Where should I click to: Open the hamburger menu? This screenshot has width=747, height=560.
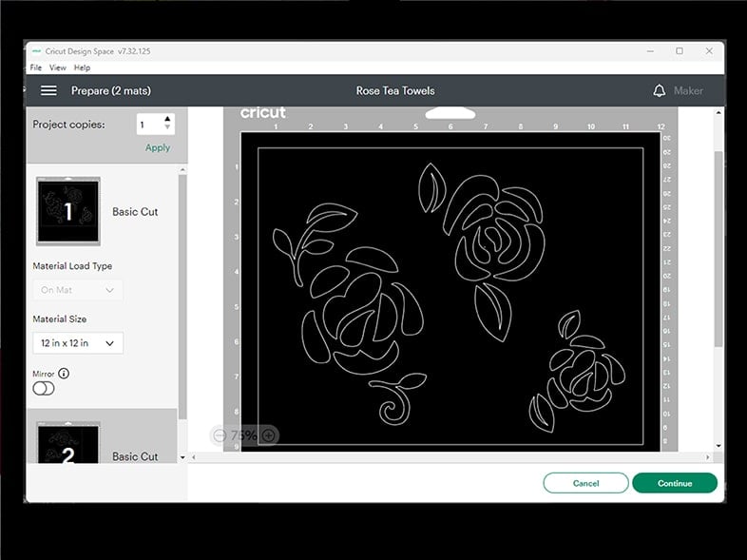pos(48,91)
